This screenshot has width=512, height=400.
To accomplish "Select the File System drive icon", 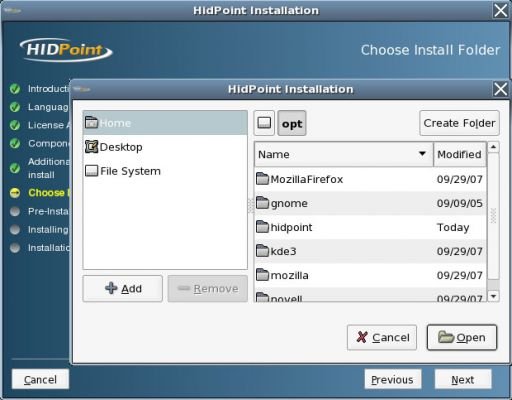I will [91, 171].
